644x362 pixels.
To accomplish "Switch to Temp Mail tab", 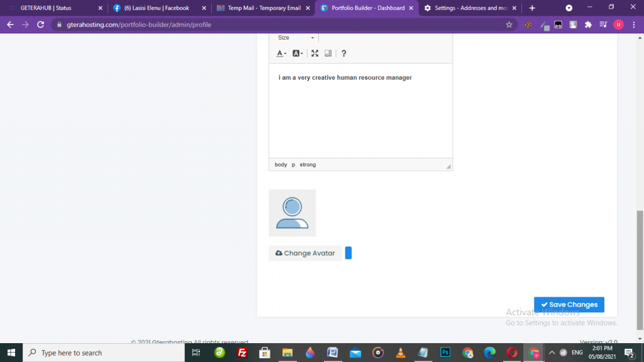I will click(x=263, y=8).
